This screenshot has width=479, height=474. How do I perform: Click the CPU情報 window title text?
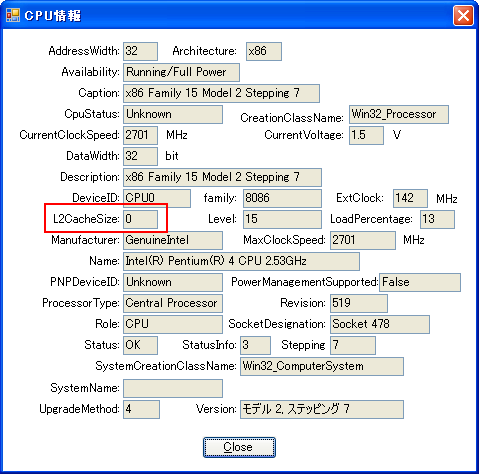pos(53,15)
